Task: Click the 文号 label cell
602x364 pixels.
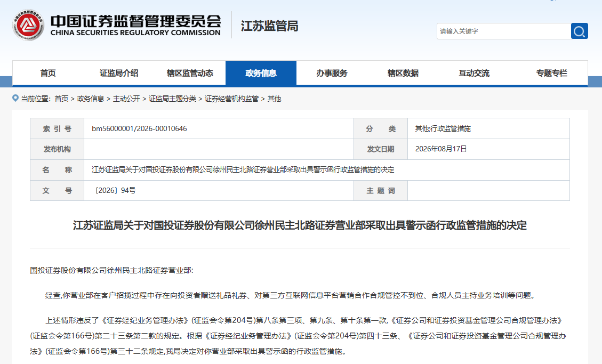Action: (57, 191)
